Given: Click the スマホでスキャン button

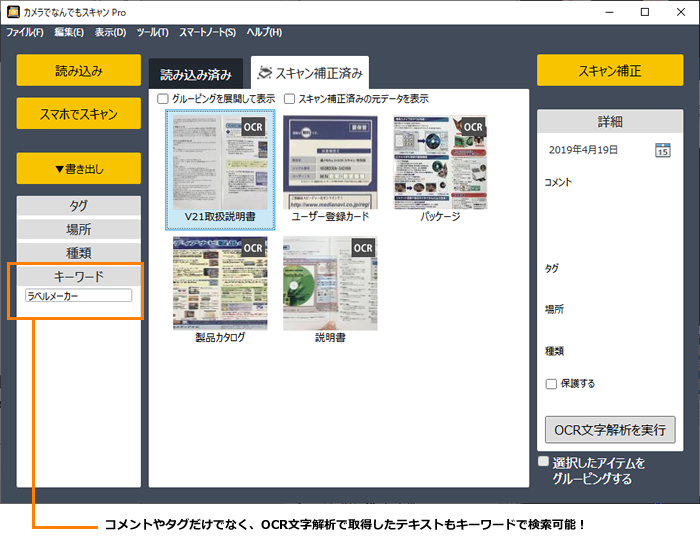Looking at the screenshot, I should pyautogui.click(x=79, y=113).
